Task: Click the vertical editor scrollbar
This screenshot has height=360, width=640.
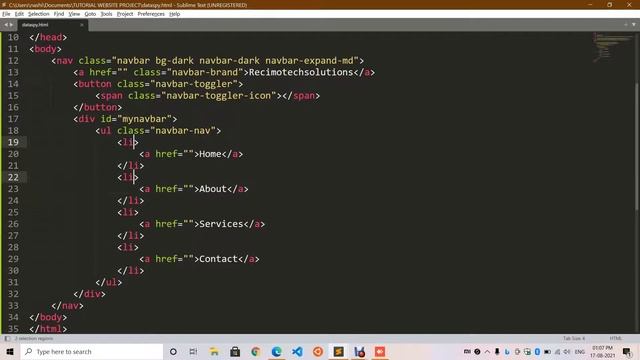Action: point(637,147)
